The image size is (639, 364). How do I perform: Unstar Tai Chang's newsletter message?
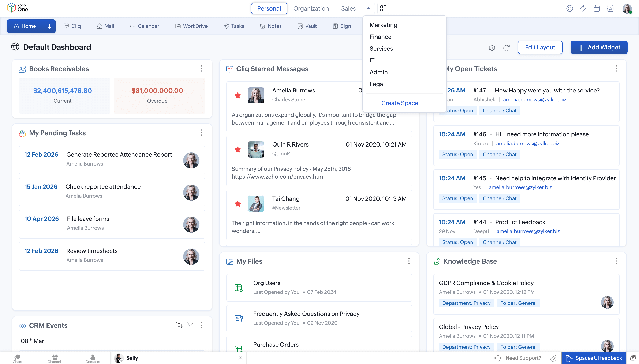tap(238, 204)
